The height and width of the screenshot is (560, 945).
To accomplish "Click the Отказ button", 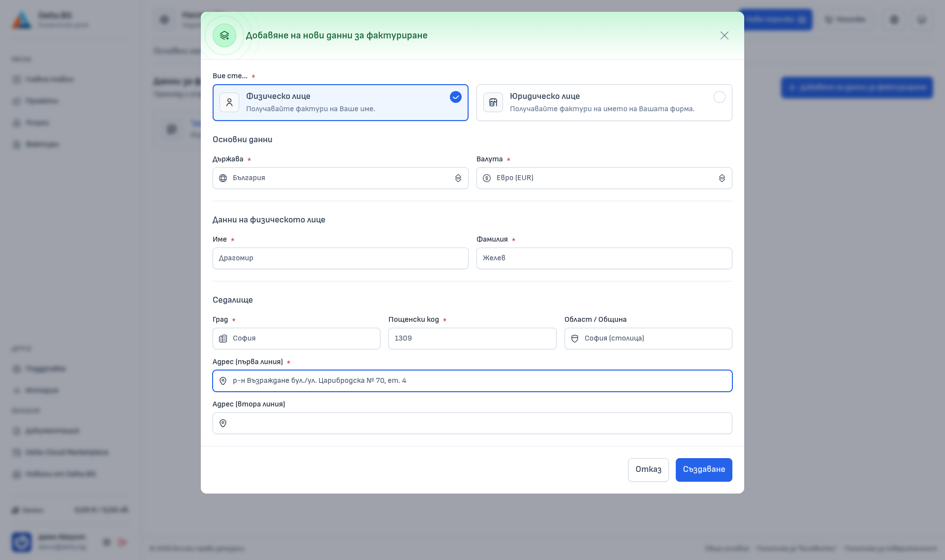I will pos(648,470).
